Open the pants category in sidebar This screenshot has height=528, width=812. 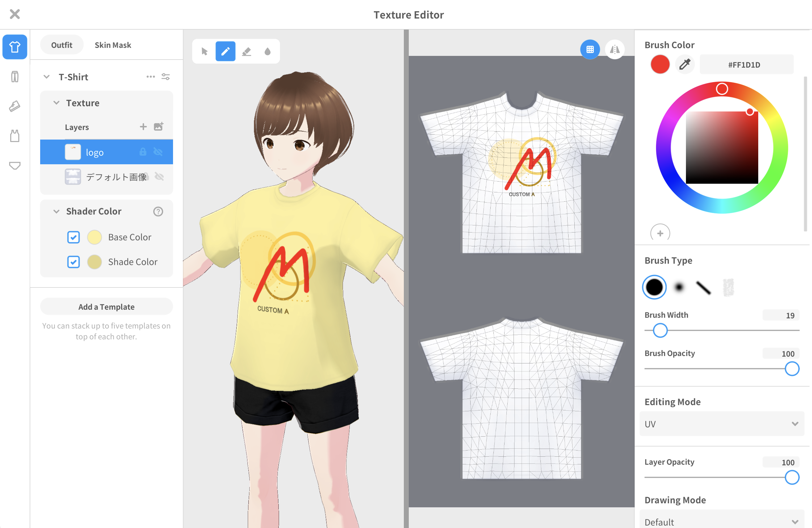[x=15, y=76]
